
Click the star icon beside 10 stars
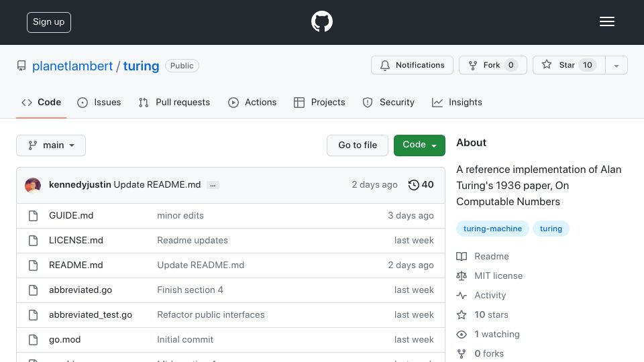coord(462,315)
